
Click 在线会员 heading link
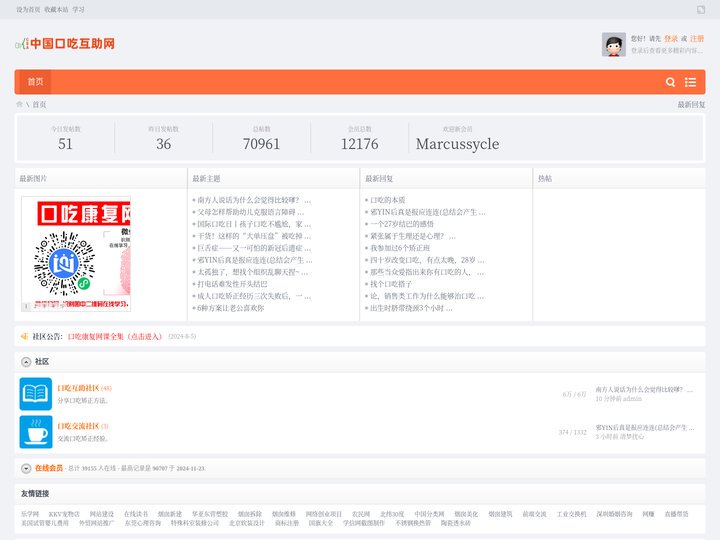49,468
